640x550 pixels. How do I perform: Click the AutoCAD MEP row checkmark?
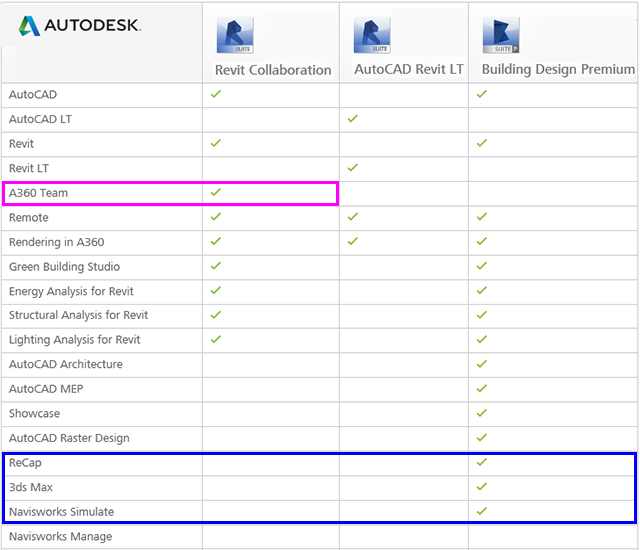pyautogui.click(x=482, y=388)
